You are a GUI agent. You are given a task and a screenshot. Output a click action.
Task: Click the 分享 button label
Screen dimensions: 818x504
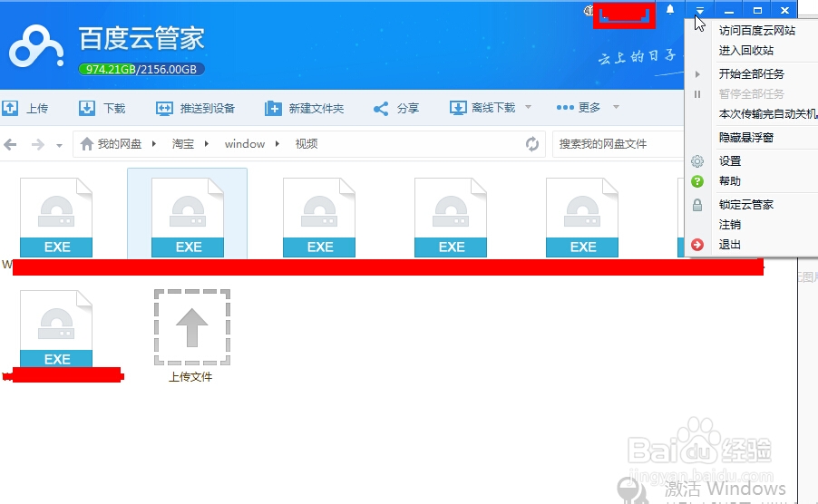click(x=408, y=109)
